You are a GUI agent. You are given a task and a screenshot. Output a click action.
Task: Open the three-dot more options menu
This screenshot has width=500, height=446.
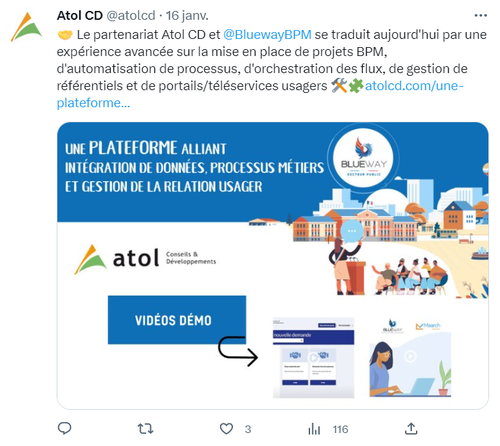(480, 15)
